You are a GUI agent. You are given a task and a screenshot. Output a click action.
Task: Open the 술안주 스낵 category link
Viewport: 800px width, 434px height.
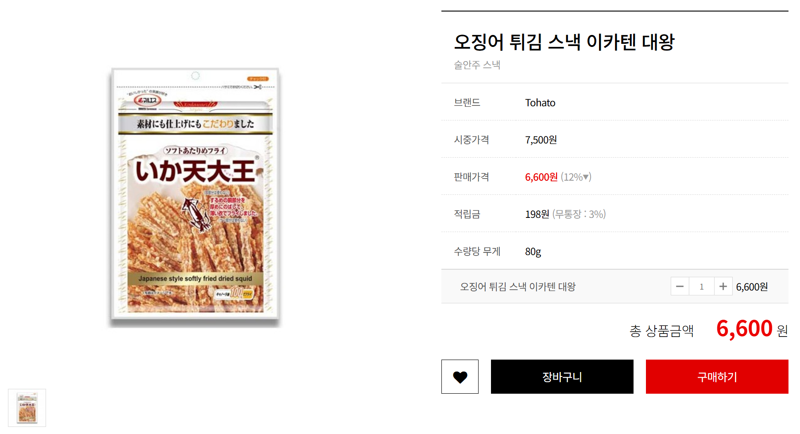477,65
